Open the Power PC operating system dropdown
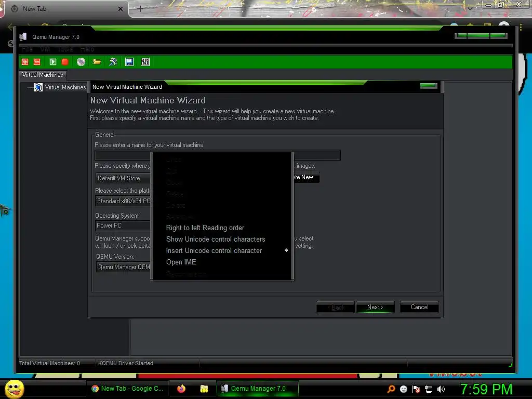Screen dimensions: 532x399 (x=123, y=225)
